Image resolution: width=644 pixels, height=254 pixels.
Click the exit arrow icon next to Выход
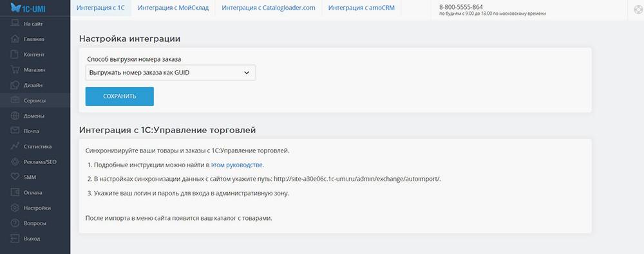pos(15,239)
